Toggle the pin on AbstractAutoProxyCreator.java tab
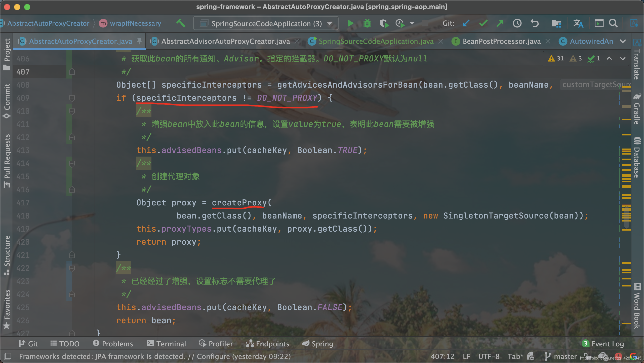This screenshot has height=363, width=644. coord(139,41)
